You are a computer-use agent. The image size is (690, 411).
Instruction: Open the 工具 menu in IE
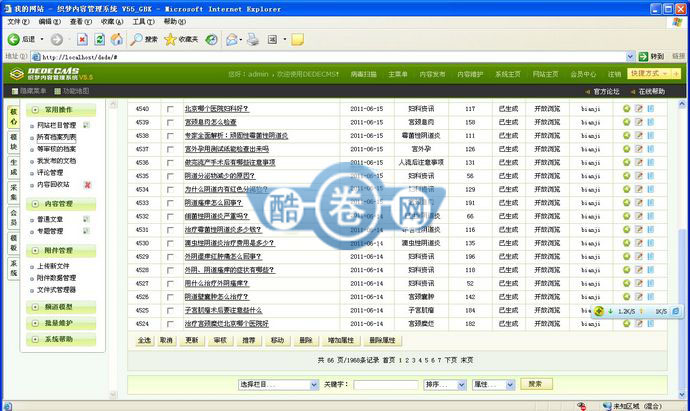[x=143, y=22]
